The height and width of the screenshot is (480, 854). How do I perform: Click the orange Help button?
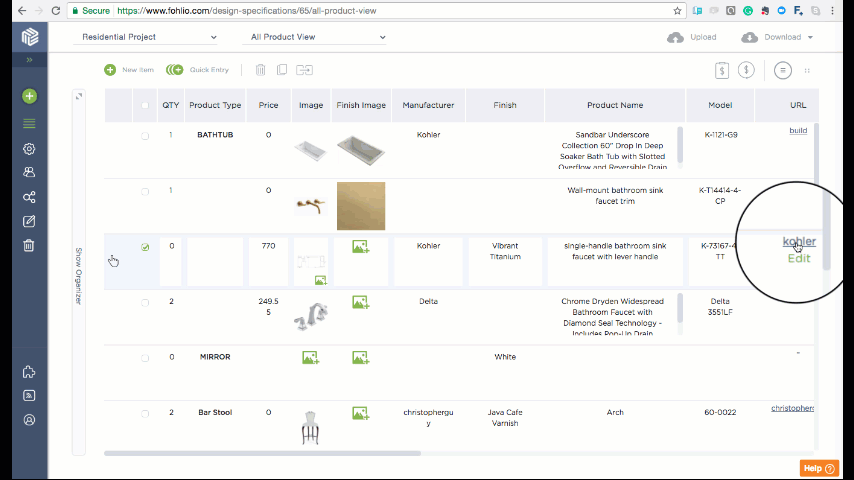(x=819, y=468)
